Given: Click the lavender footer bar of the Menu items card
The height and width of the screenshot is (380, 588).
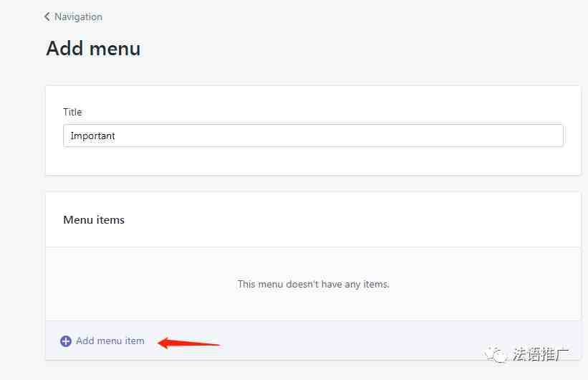Looking at the screenshot, I should coord(313,340).
